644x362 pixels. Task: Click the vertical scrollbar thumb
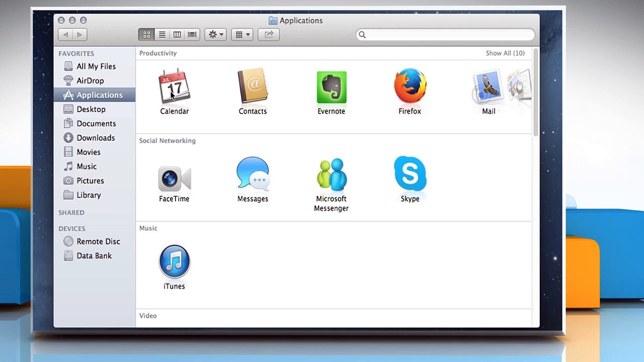click(x=536, y=92)
